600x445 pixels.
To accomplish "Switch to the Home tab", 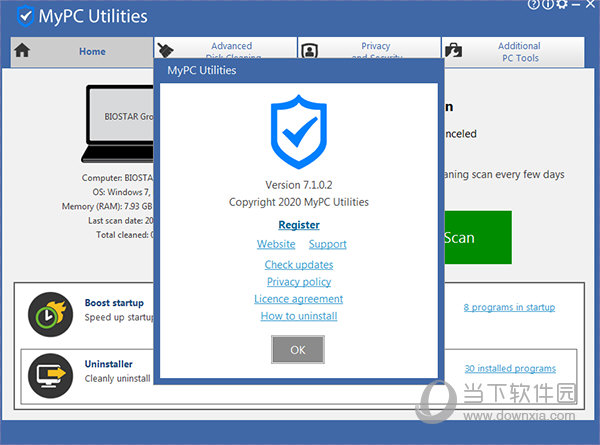I will click(x=82, y=51).
